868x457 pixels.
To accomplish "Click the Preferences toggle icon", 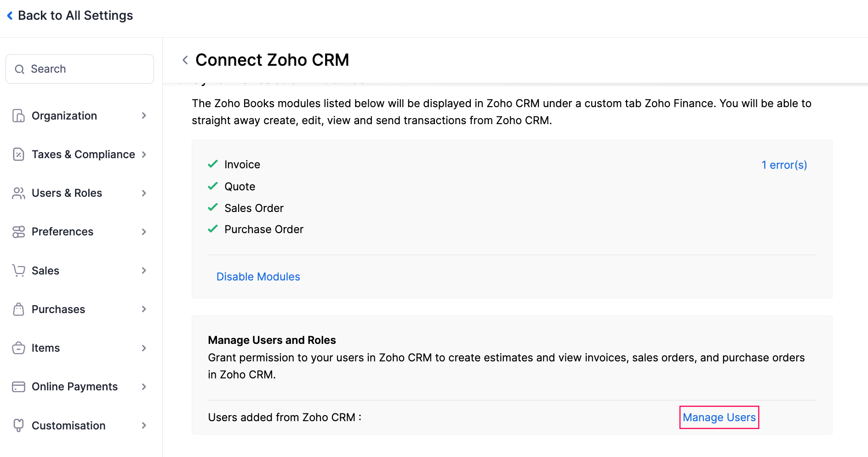I will coord(18,232).
